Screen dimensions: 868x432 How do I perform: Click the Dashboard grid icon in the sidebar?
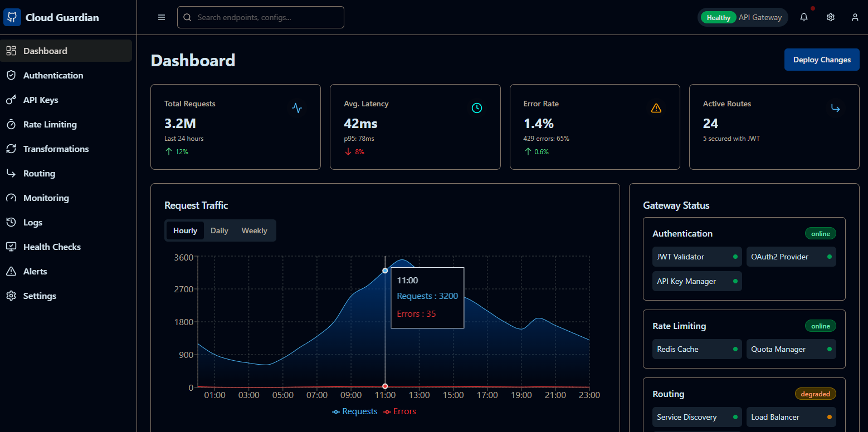click(x=11, y=51)
